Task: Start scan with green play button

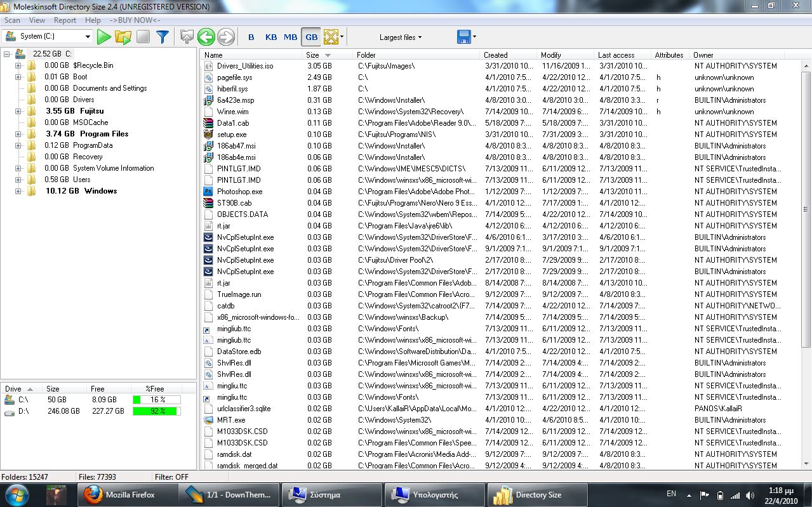Action: [104, 37]
